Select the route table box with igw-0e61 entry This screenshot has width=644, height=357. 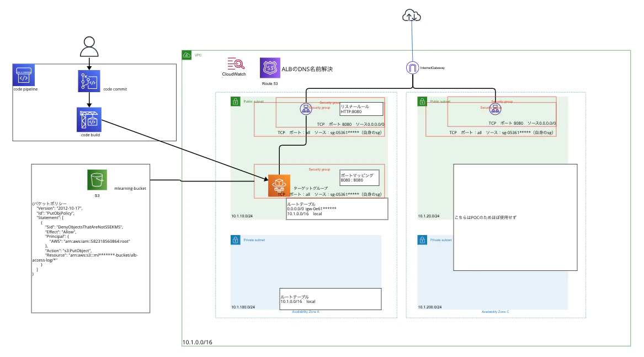tap(337, 209)
